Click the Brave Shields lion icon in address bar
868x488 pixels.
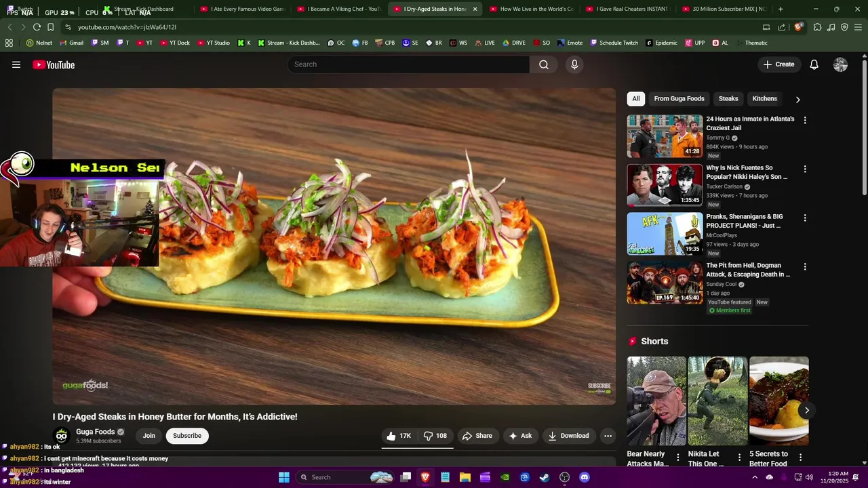click(x=799, y=27)
